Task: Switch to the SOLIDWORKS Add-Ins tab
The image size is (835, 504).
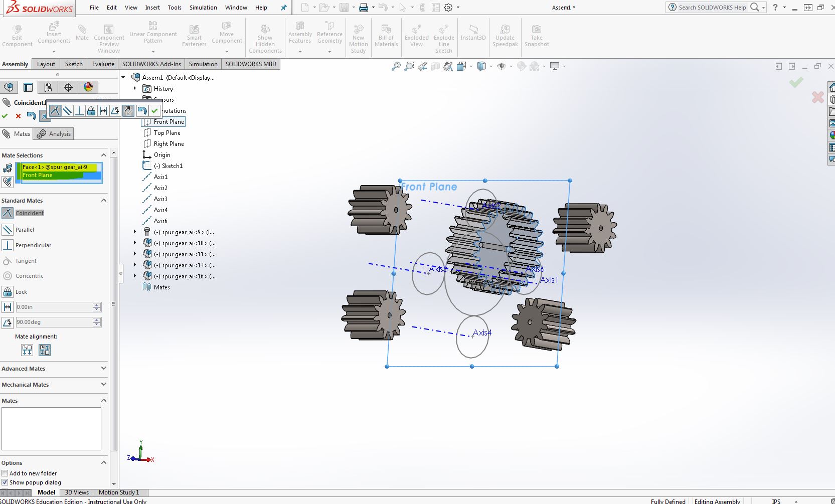Action: point(151,64)
